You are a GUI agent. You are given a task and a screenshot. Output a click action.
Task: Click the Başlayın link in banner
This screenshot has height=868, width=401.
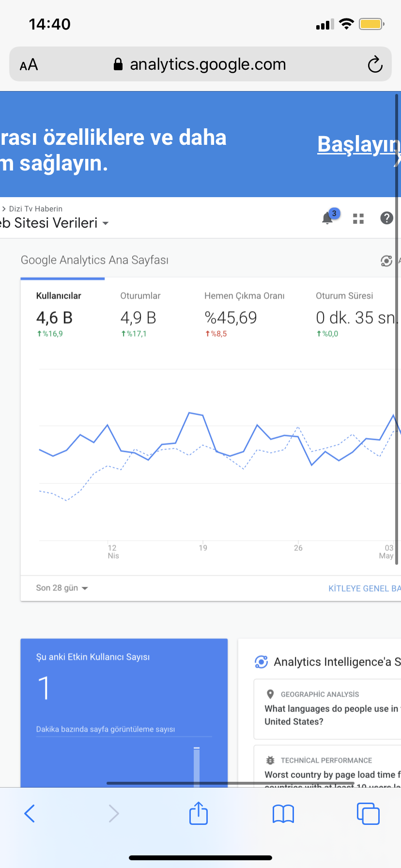(x=359, y=144)
